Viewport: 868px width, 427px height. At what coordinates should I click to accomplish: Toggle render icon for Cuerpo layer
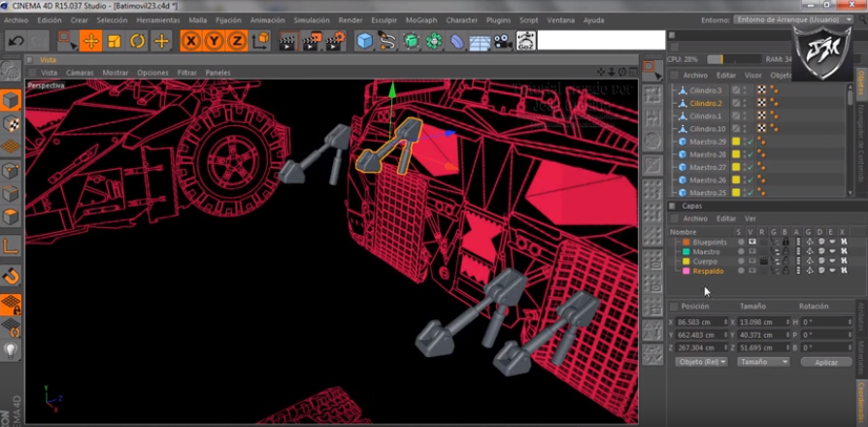[x=764, y=261]
